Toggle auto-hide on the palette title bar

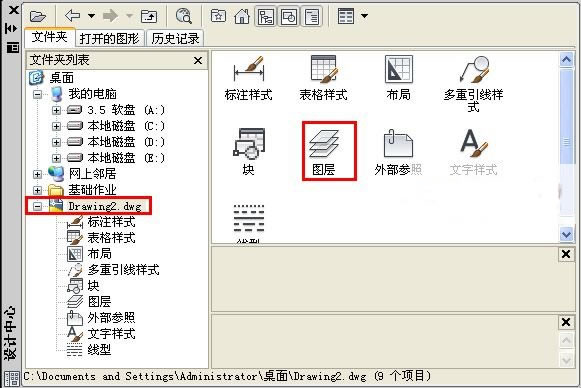pyautogui.click(x=12, y=29)
